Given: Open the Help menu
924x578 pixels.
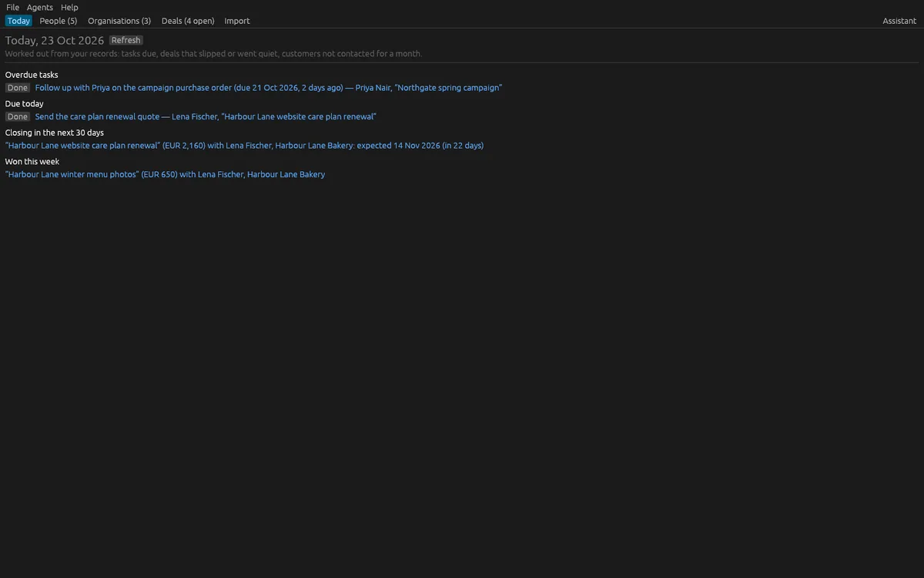Looking at the screenshot, I should coord(69,7).
